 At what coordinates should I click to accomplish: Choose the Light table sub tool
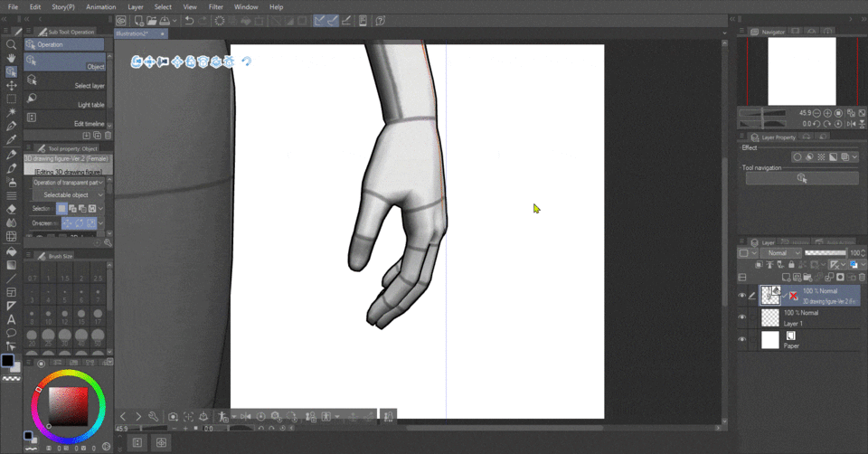65,100
